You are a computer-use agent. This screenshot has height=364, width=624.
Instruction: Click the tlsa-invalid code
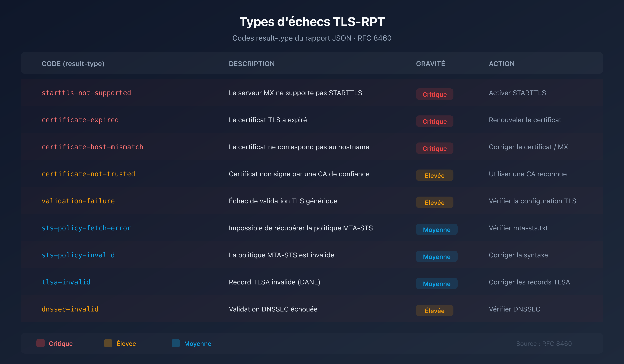click(x=66, y=282)
